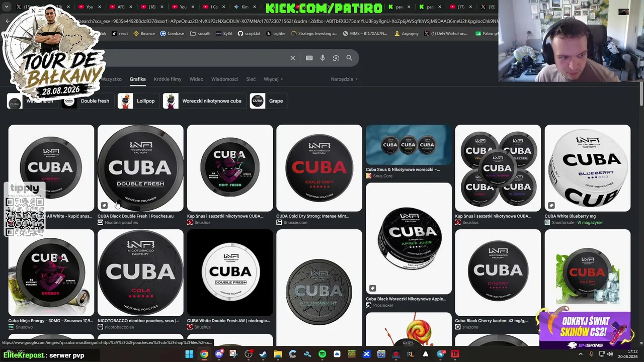Open the CUBA Ice Spearmint image thumbnail

tap(319, 288)
